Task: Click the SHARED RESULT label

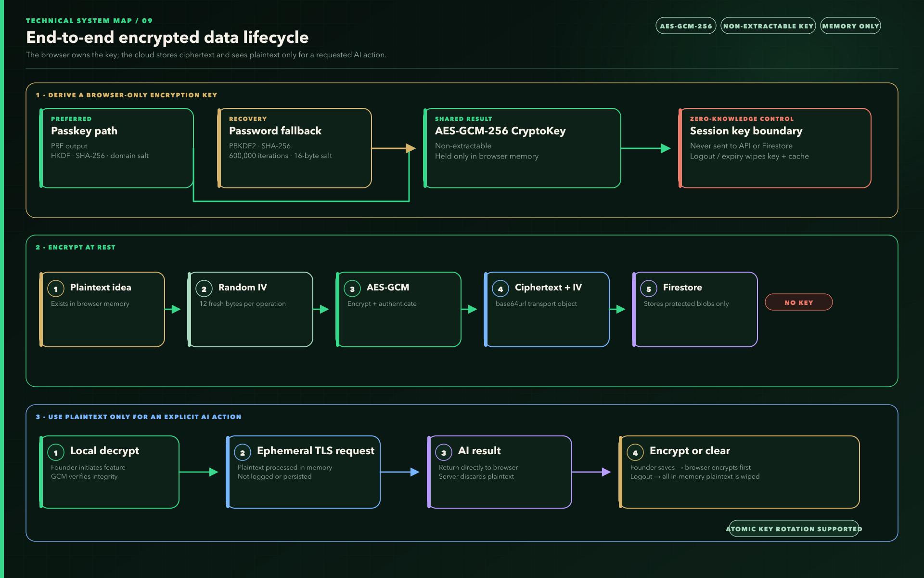Action: tap(463, 119)
